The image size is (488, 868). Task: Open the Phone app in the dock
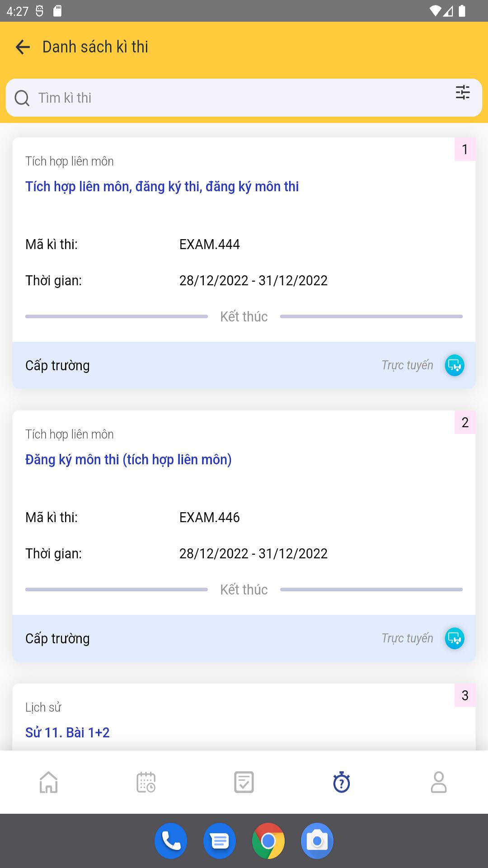point(171,841)
